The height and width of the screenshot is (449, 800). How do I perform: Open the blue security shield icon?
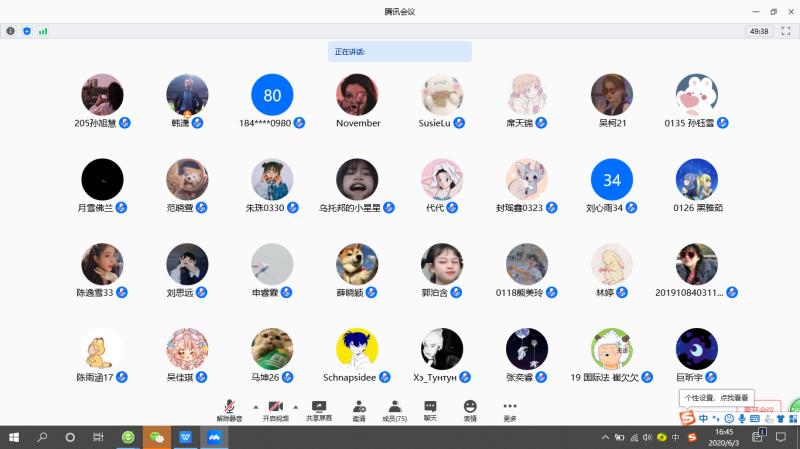tap(27, 31)
